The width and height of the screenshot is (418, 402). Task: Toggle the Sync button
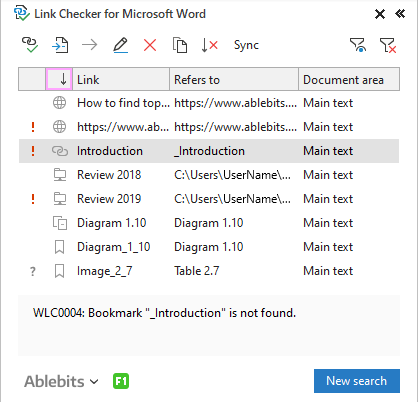246,45
